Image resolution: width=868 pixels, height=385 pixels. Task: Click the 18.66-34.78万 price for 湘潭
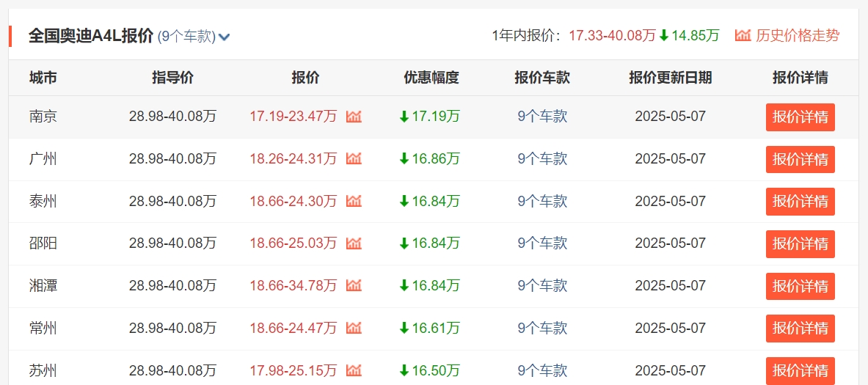click(x=293, y=286)
